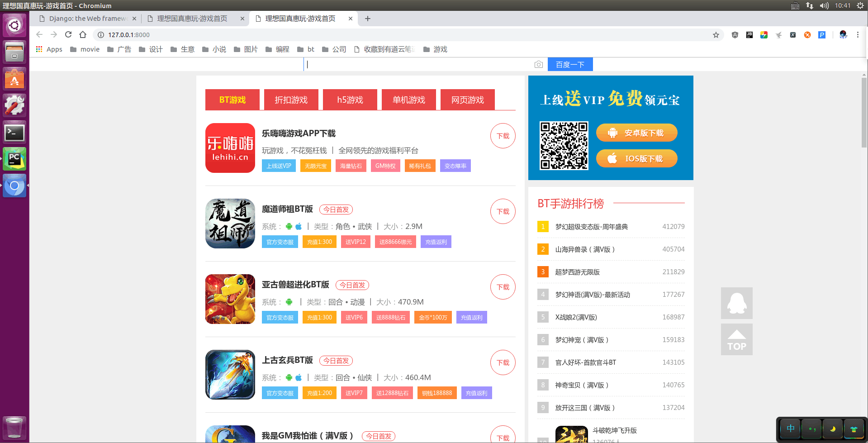Select the 折扣游戏 category tab
This screenshot has width=868, height=443.
[x=291, y=100]
